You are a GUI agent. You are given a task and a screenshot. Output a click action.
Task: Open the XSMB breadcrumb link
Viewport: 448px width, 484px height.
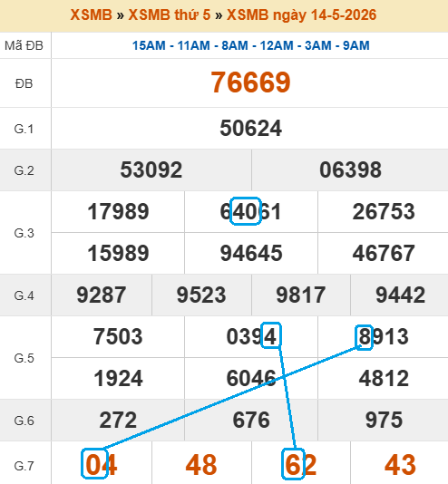click(91, 15)
